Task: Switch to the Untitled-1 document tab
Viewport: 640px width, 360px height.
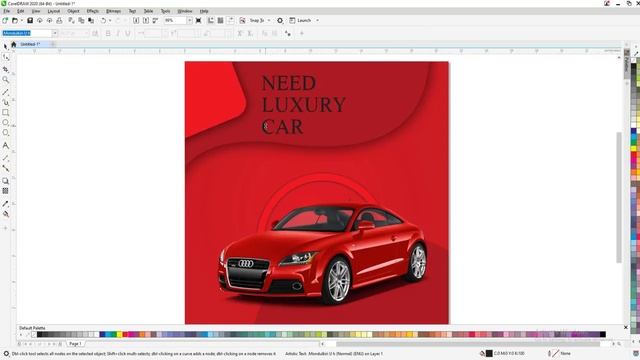Action: tap(30, 44)
